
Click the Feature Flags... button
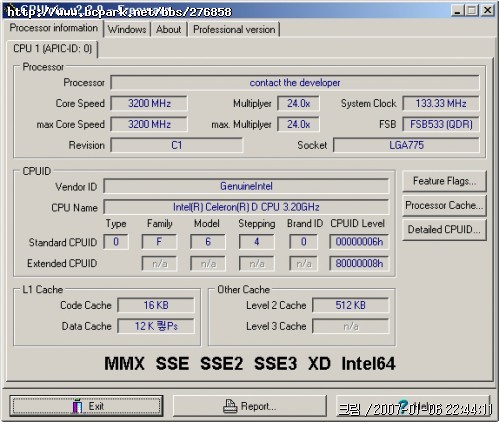pyautogui.click(x=444, y=181)
